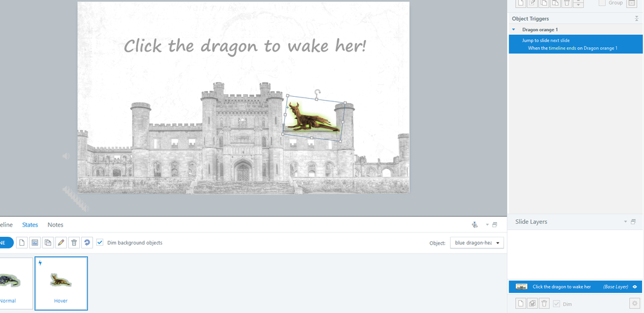The width and height of the screenshot is (644, 313).
Task: Delete the selected slide layer
Action: pyautogui.click(x=544, y=304)
